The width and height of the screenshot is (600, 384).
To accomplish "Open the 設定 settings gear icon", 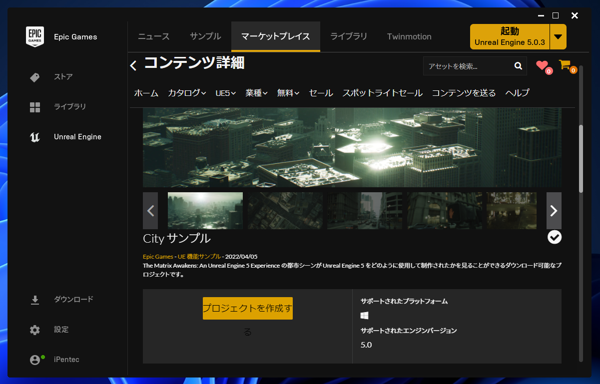I will click(35, 330).
